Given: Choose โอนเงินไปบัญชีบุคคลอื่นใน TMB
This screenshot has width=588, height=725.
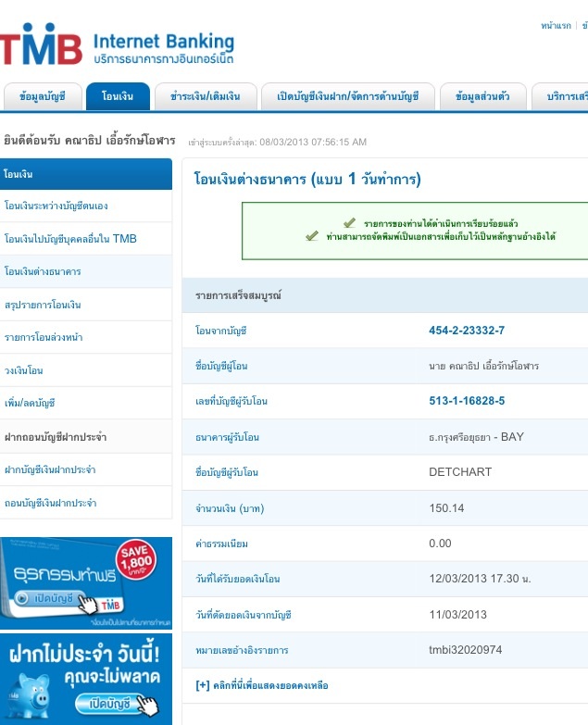Looking at the screenshot, I should [70, 239].
